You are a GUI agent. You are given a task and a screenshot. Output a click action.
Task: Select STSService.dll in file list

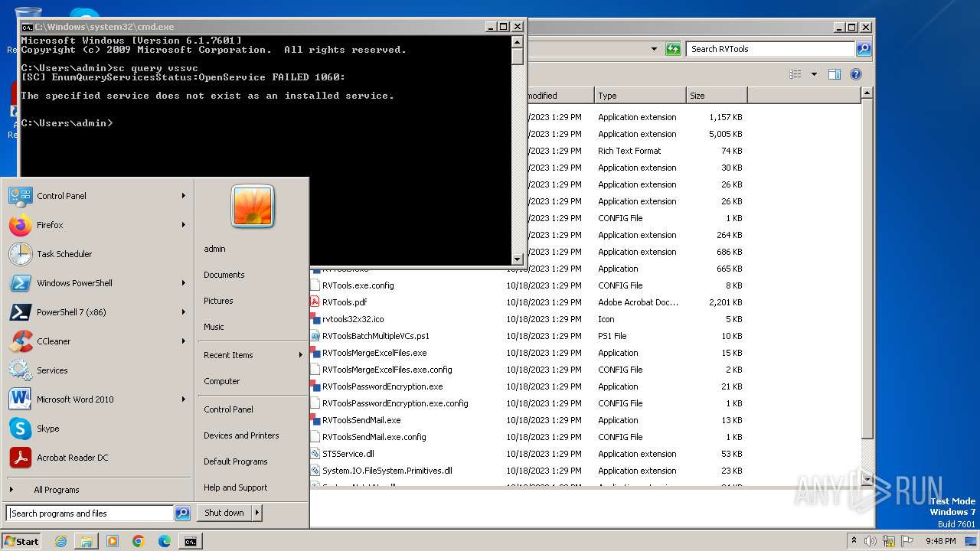pos(341,454)
